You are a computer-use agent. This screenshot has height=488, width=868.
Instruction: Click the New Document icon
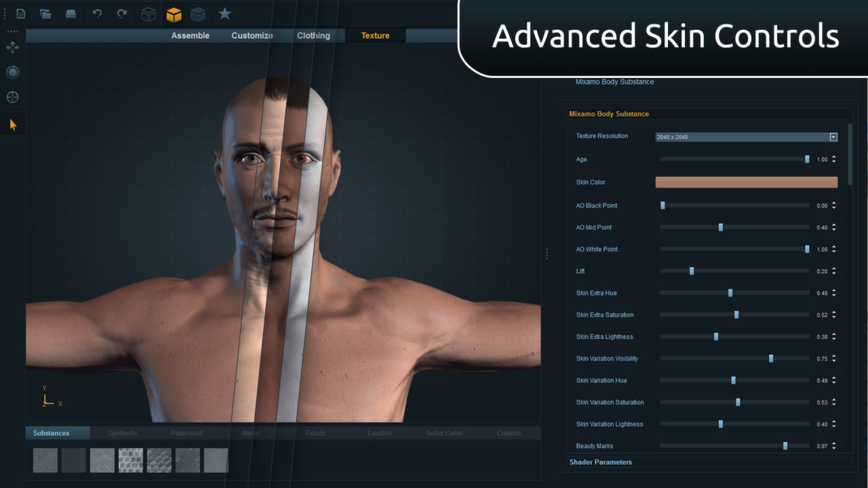coord(19,14)
